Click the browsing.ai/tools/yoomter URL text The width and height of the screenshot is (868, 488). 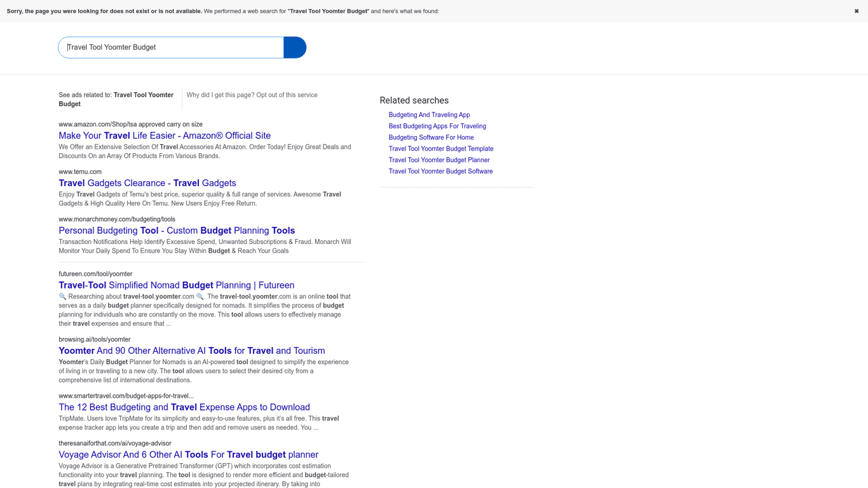95,339
